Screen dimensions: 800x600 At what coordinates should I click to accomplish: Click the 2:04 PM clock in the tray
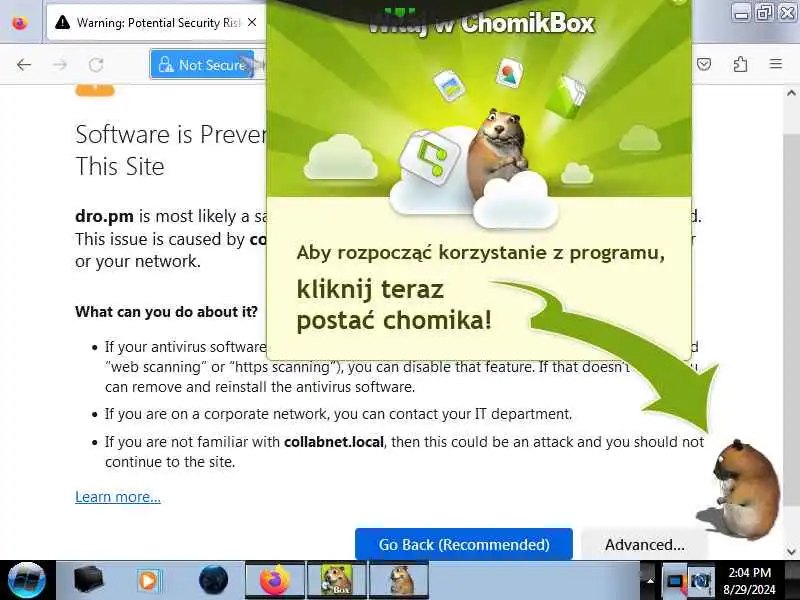pos(749,572)
